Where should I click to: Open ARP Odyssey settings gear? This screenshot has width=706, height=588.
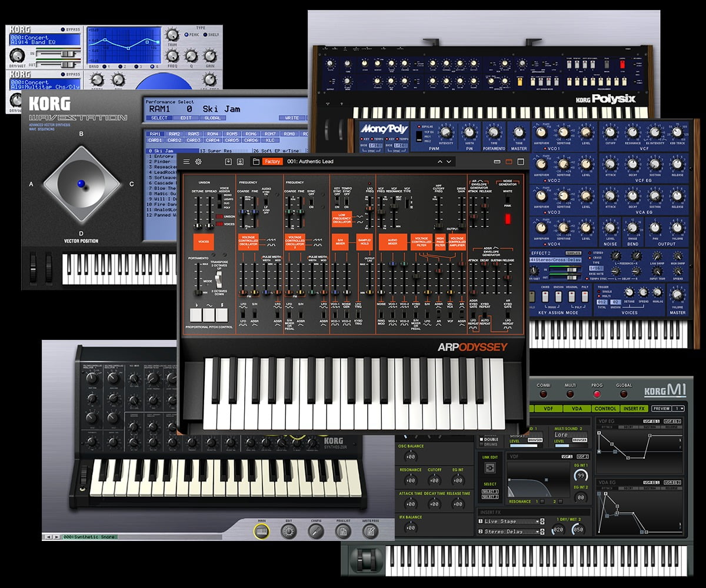pos(198,162)
